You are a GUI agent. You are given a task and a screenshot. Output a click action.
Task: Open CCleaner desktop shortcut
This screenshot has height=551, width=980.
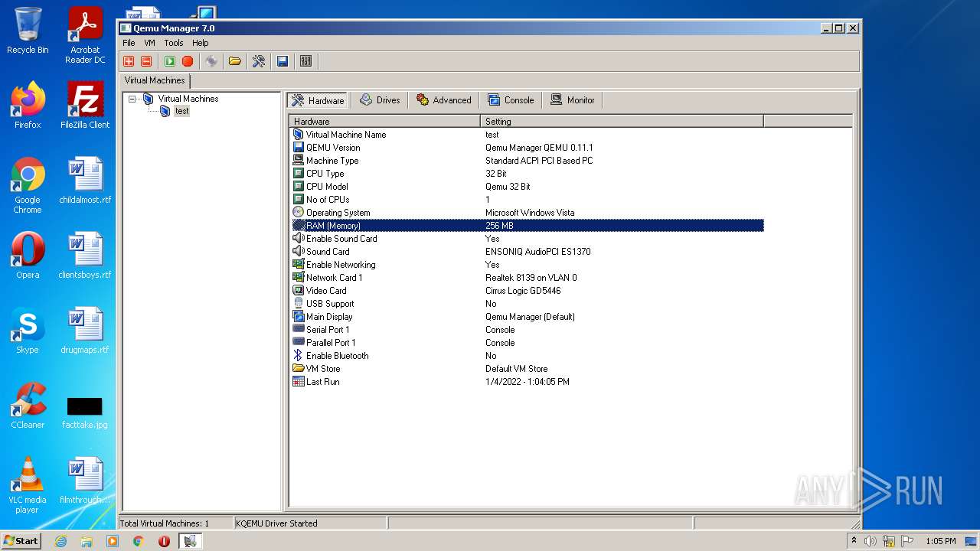(28, 406)
